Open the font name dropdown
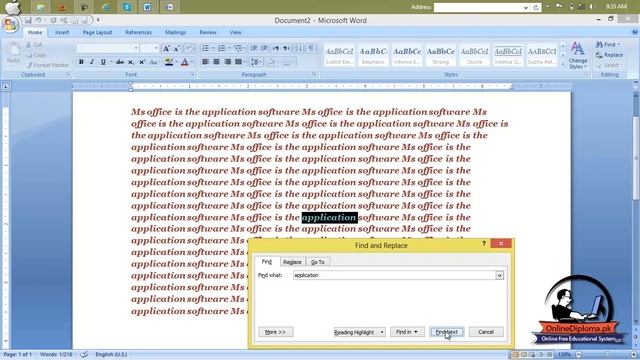Screen dimensions: 640x360 (136, 49)
